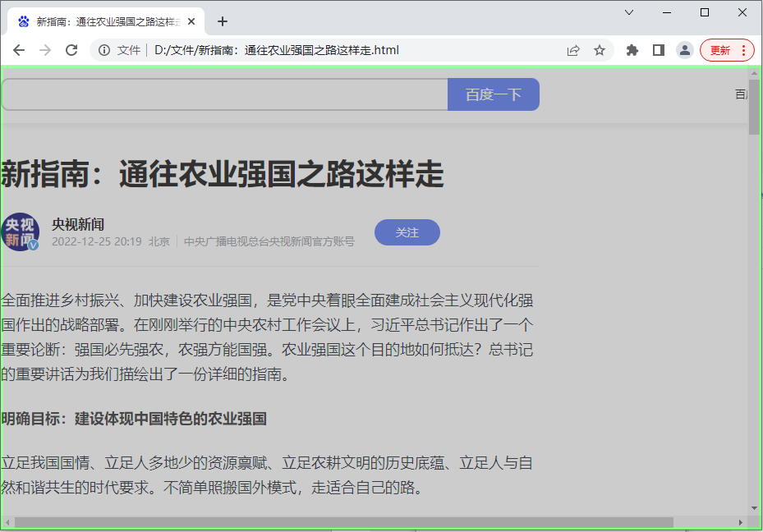Click the 百度一下 search button

click(493, 94)
